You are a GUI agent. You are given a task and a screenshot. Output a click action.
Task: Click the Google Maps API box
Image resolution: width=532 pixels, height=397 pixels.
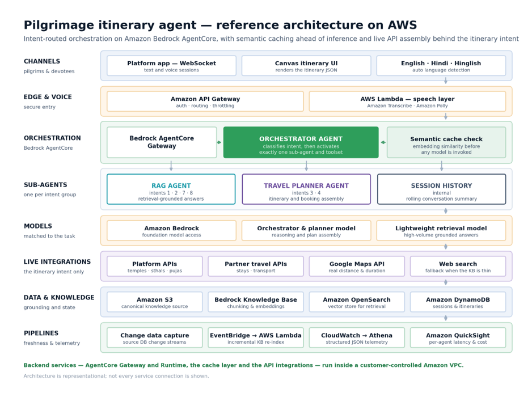pos(357,267)
